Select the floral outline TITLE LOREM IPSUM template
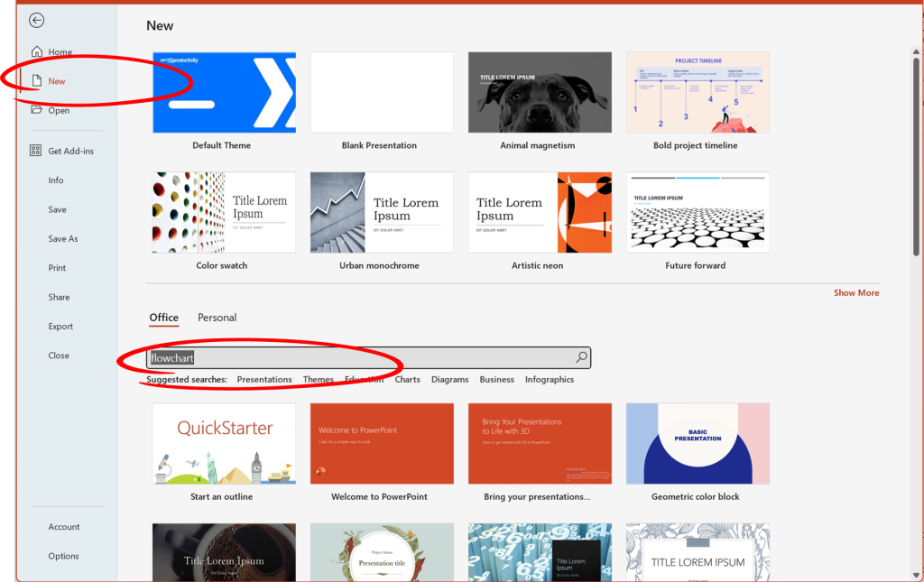This screenshot has width=924, height=582. click(698, 552)
